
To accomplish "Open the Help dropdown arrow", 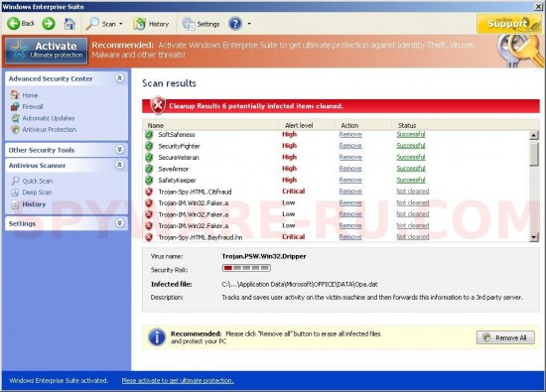I will 249,24.
